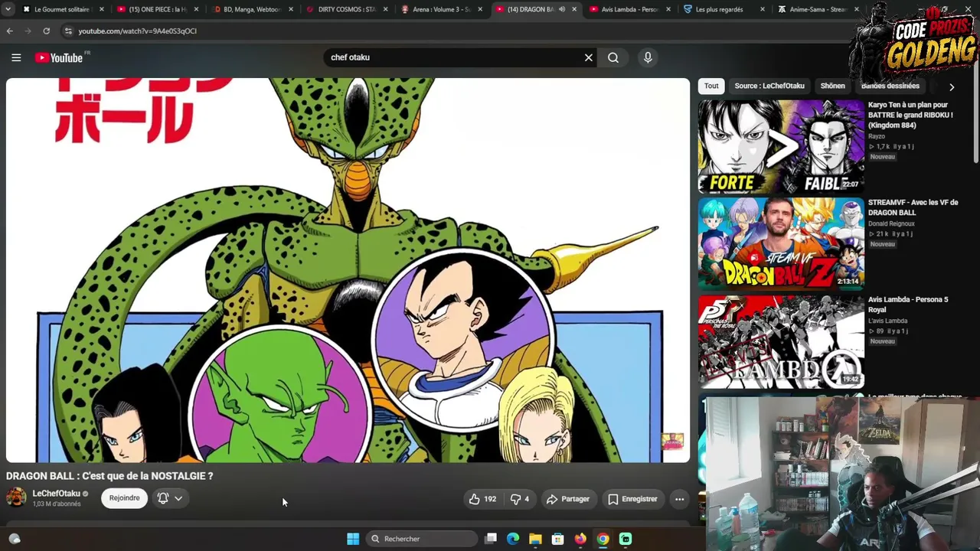
Task: Open File Explorer from the taskbar
Action: (x=535, y=539)
